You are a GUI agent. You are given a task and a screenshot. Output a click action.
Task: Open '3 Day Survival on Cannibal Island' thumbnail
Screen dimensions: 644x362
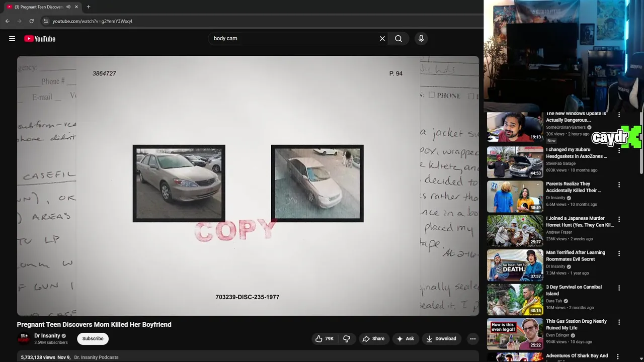(515, 299)
